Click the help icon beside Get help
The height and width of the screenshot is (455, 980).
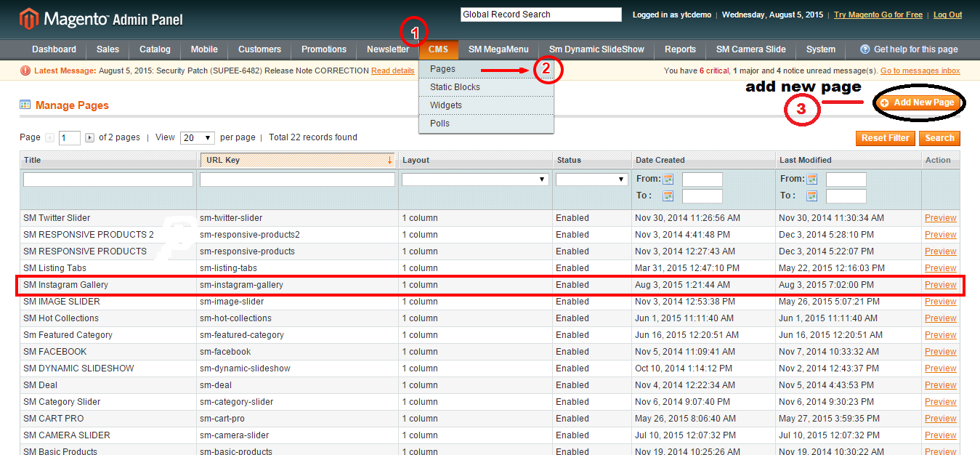pos(865,49)
